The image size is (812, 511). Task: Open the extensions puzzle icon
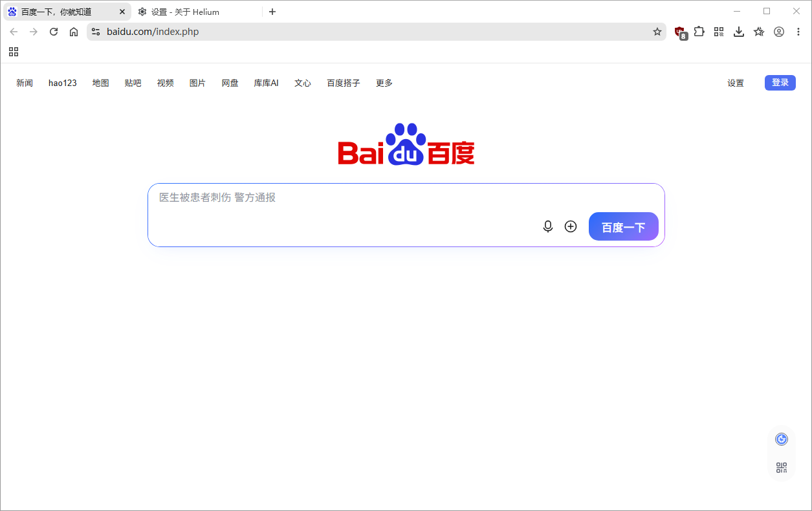point(699,32)
